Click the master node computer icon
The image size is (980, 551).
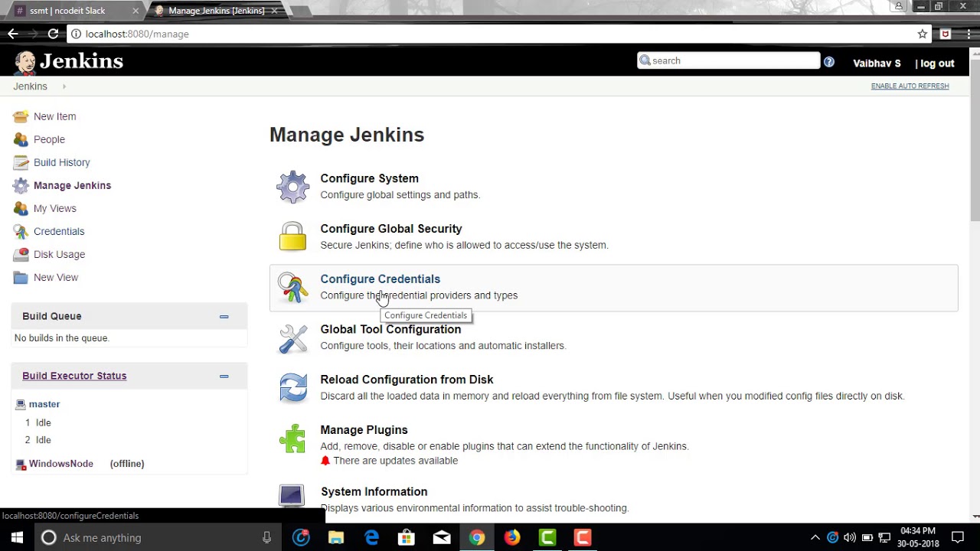[x=21, y=404]
